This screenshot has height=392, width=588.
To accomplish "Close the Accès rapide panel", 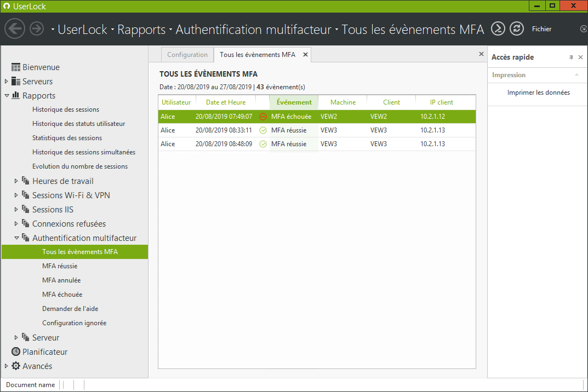I will 580,57.
